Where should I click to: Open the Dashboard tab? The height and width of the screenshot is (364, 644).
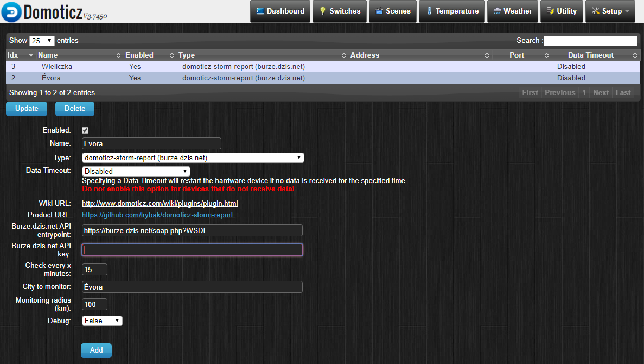[x=280, y=11]
